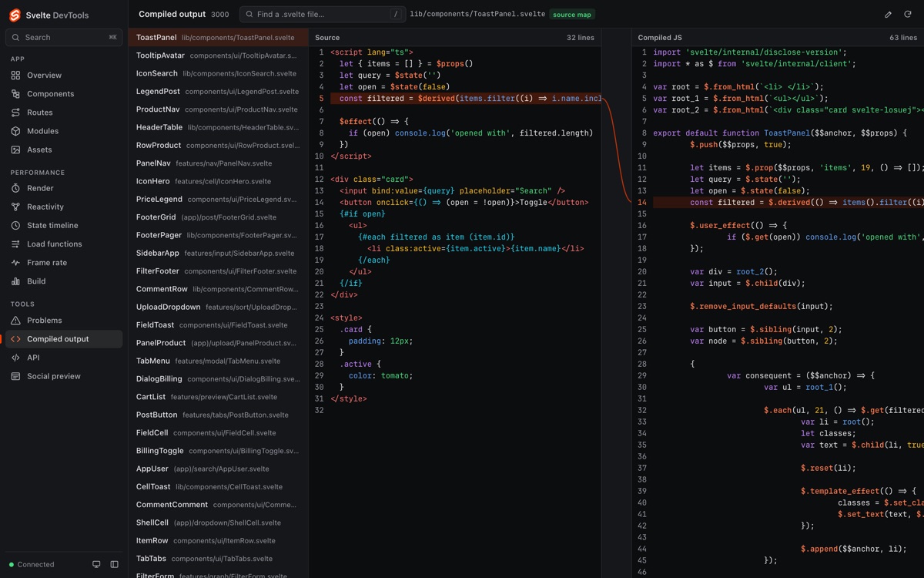Click the API code slash icon
The height and width of the screenshot is (578, 924).
coord(15,358)
